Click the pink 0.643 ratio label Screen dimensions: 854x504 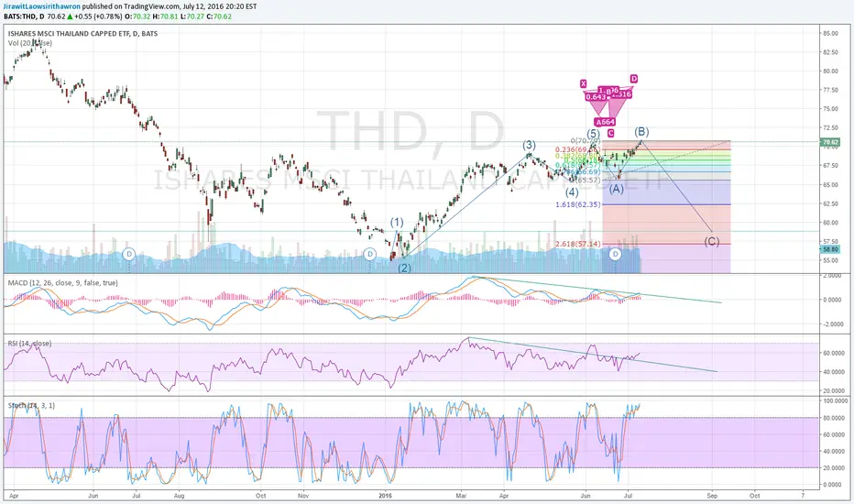596,97
